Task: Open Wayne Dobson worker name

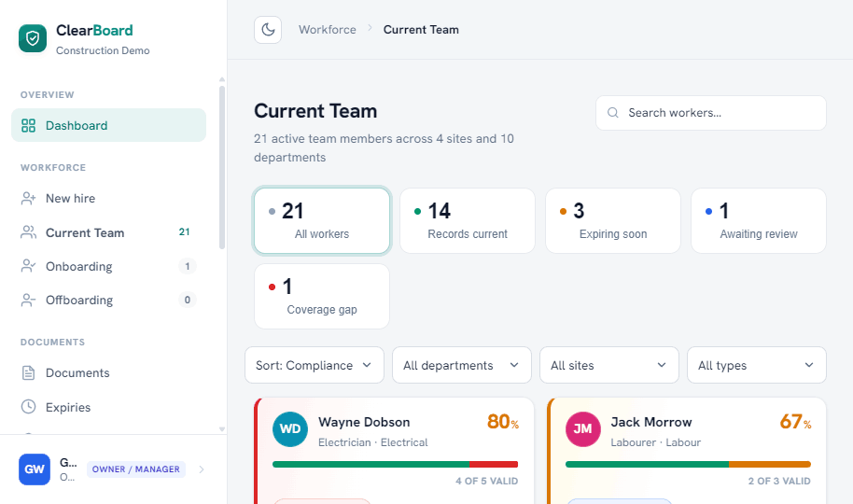Action: (364, 422)
